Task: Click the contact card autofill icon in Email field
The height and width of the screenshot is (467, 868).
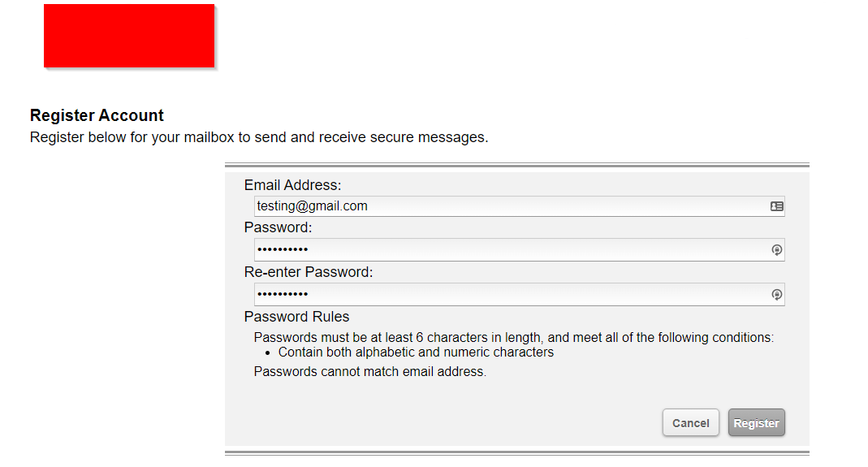Action: [777, 206]
